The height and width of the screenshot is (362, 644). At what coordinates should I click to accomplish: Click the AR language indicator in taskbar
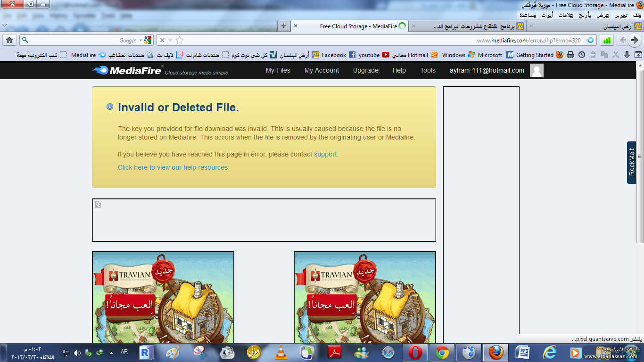(124, 352)
